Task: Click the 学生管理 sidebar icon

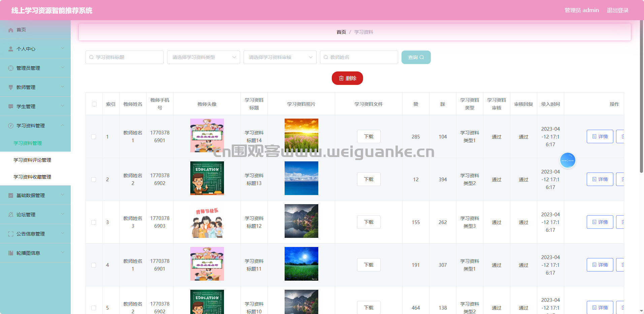Action: (11, 106)
